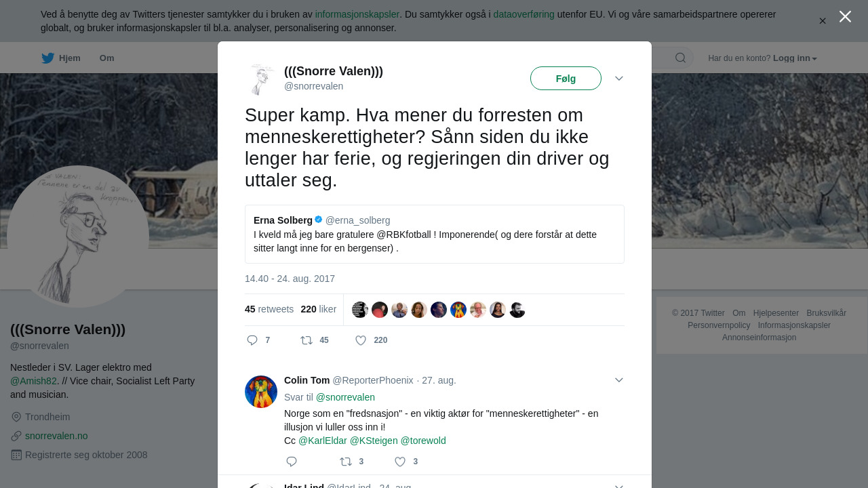Click the Twitter bird Hjem icon
Screen dimensions: 868x488
(48, 58)
